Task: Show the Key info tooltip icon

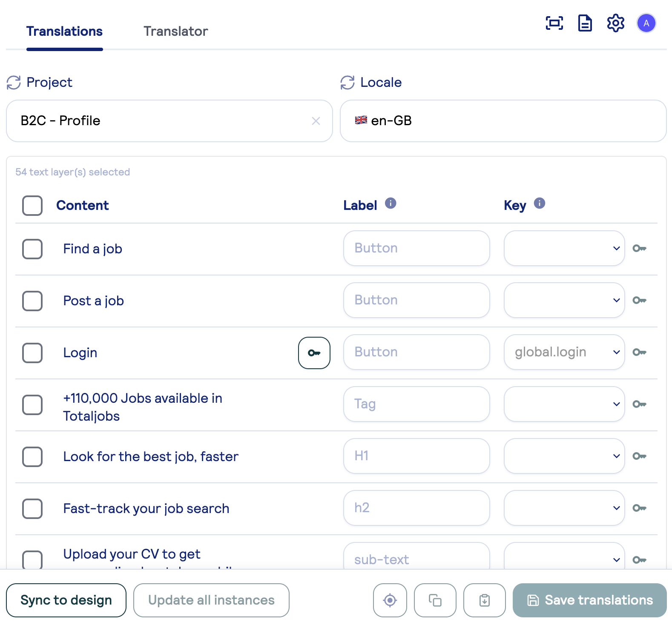Action: (540, 203)
